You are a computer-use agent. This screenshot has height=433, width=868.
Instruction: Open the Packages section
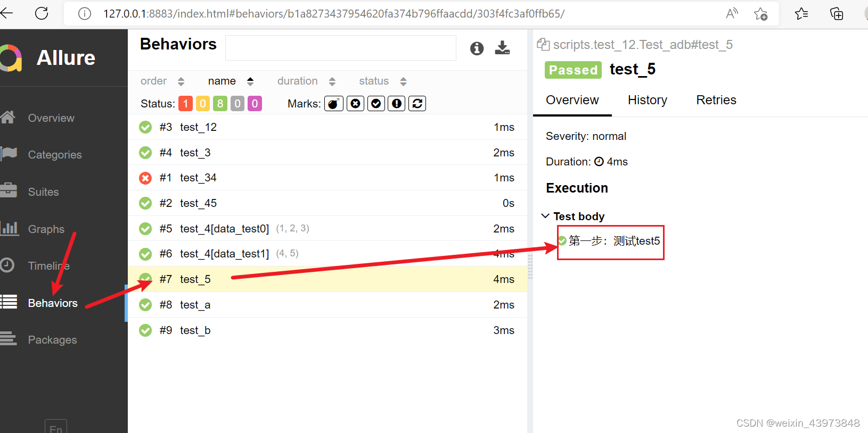[x=52, y=340]
